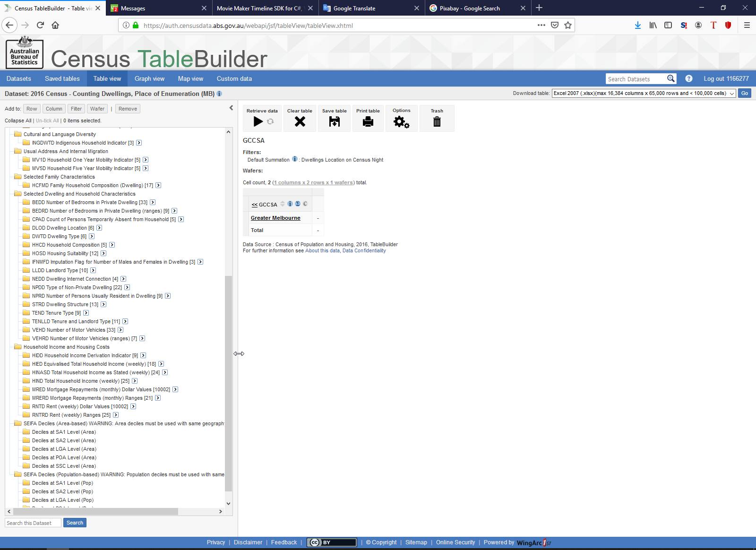756x550 pixels.
Task: Expand HOSD Housing Suitability arrow
Action: (x=103, y=253)
